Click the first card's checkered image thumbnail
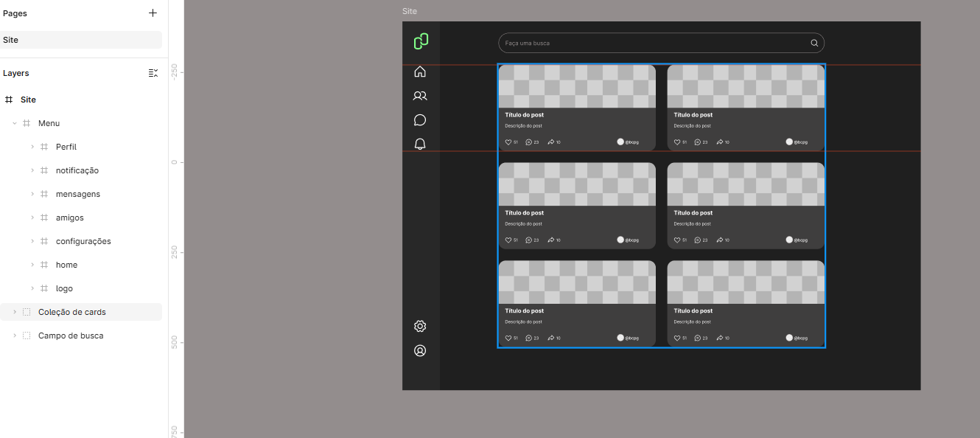 (577, 86)
